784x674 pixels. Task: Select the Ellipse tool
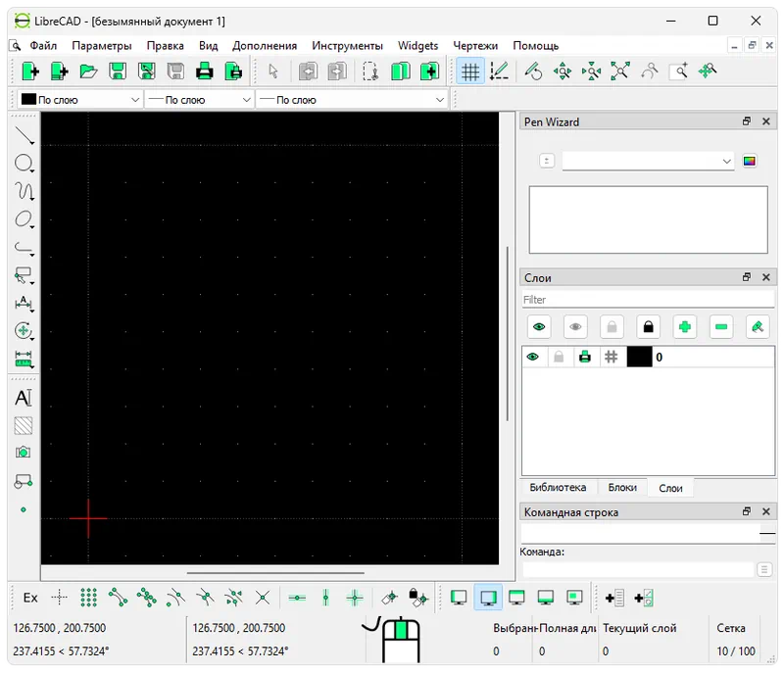pyautogui.click(x=24, y=219)
